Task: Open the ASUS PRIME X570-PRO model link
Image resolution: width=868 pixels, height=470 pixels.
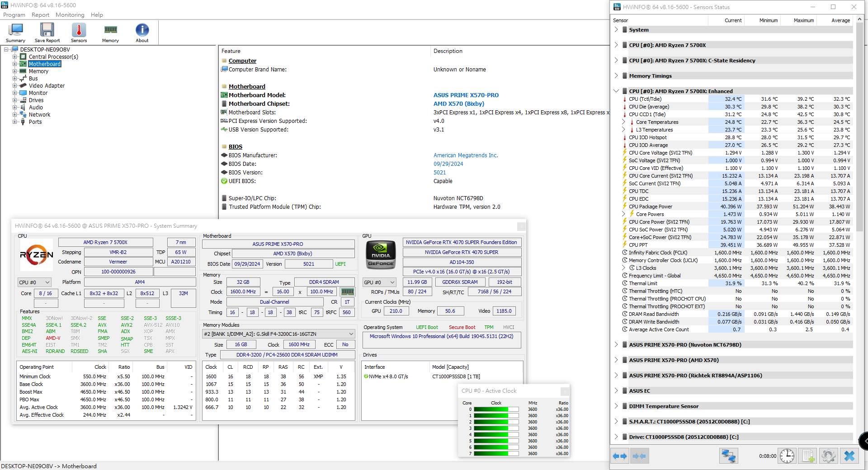Action: [466, 95]
